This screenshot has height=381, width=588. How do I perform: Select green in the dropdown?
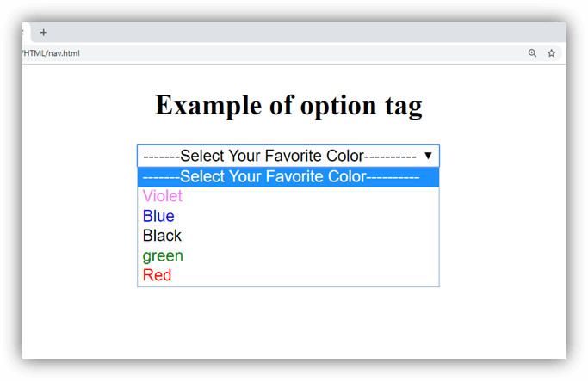(163, 255)
